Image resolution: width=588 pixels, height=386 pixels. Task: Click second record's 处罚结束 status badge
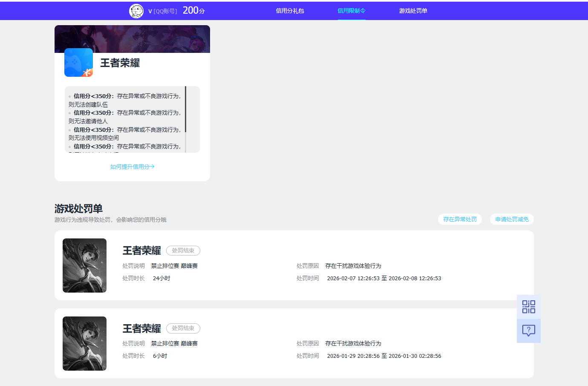click(183, 328)
